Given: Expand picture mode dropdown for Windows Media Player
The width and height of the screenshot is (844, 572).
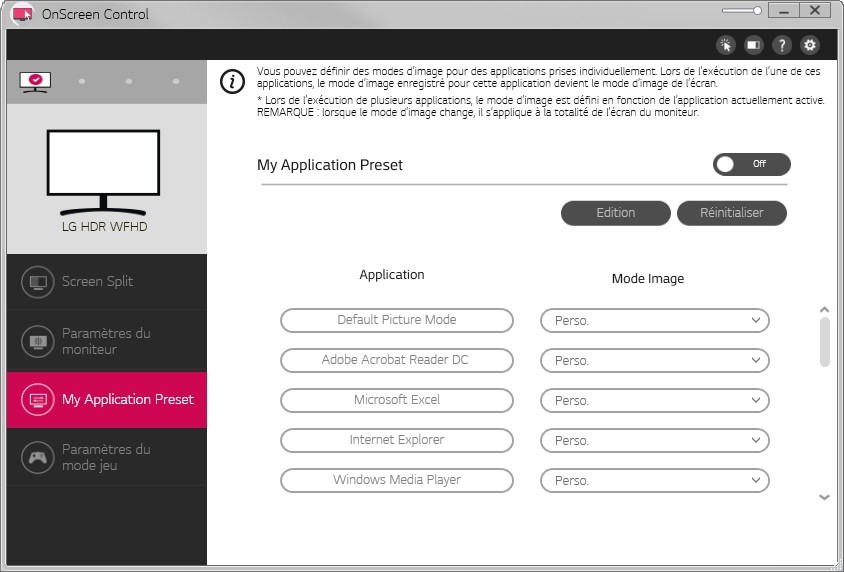Looking at the screenshot, I should (655, 481).
